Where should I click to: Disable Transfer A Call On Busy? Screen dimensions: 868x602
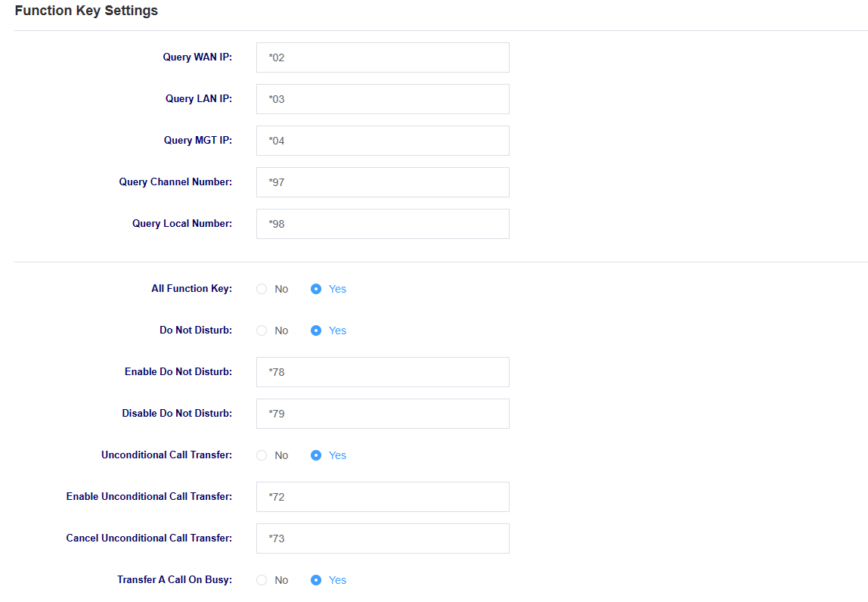pyautogui.click(x=262, y=580)
